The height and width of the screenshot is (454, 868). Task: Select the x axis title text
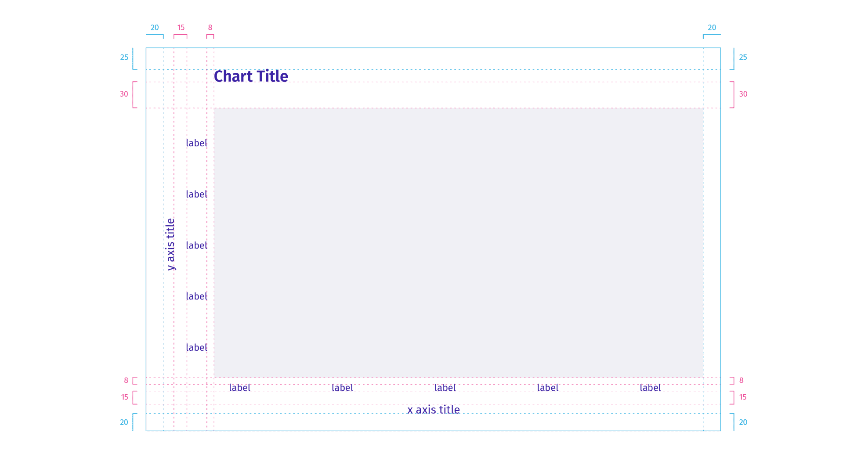click(434, 410)
